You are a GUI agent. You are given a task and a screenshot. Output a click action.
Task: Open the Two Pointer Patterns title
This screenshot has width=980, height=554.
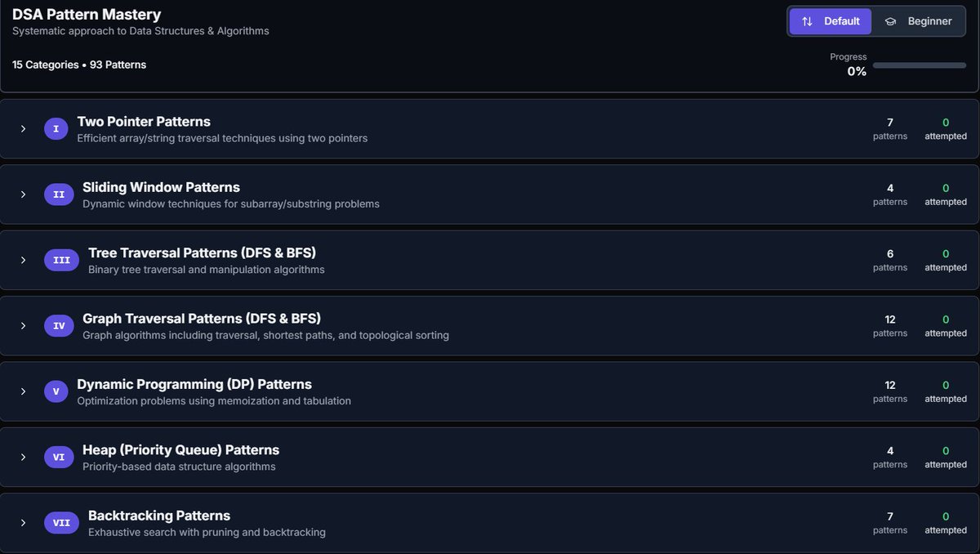(x=144, y=121)
